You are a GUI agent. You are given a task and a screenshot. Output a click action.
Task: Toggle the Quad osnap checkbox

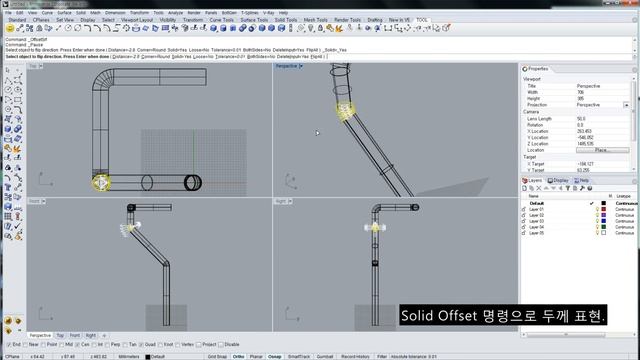[x=141, y=345]
